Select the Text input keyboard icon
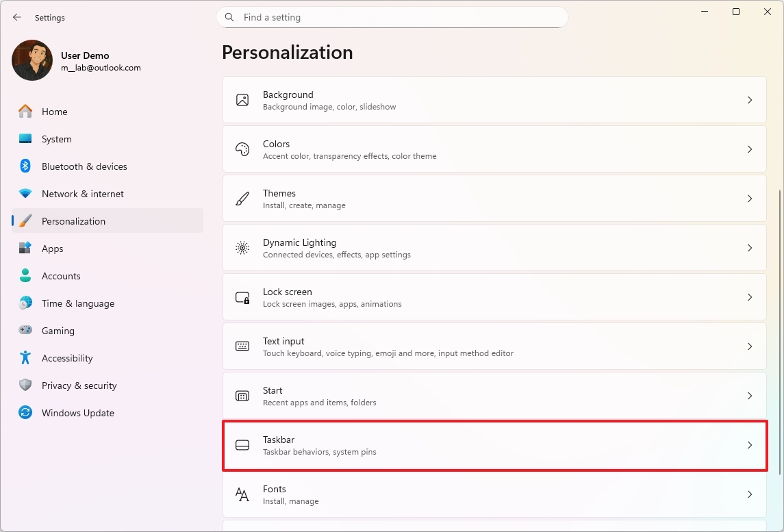 pyautogui.click(x=242, y=346)
